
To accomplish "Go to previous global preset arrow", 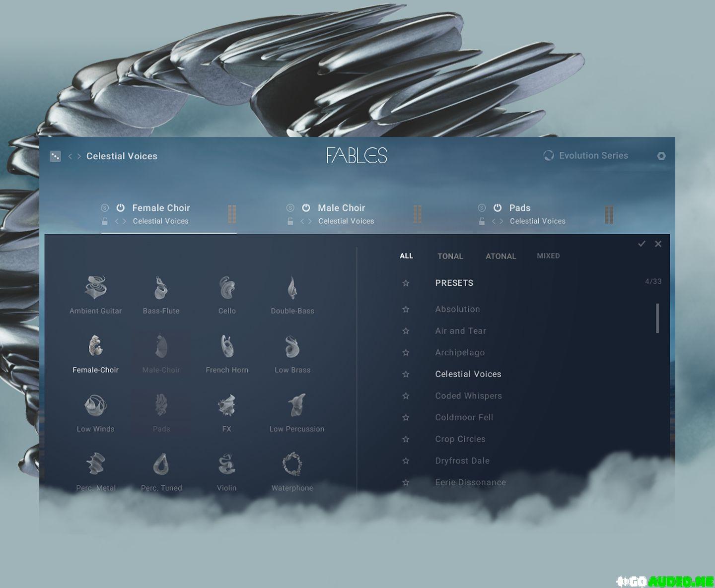I will pos(70,156).
